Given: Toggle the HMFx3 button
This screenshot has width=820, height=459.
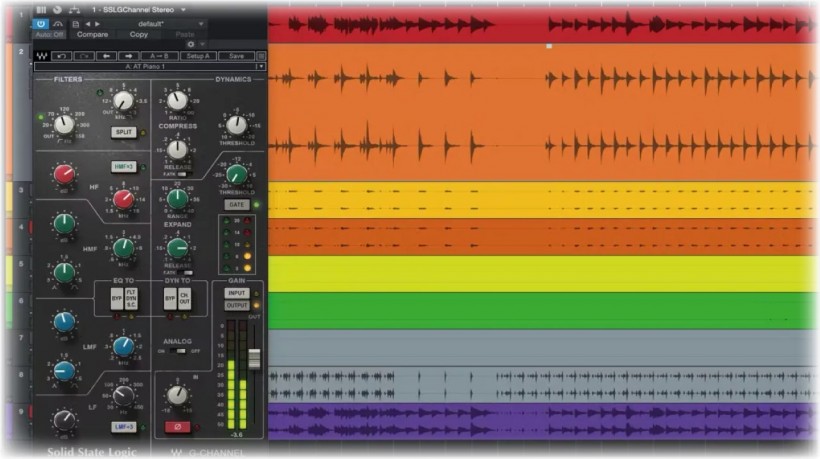Looking at the screenshot, I should point(124,167).
